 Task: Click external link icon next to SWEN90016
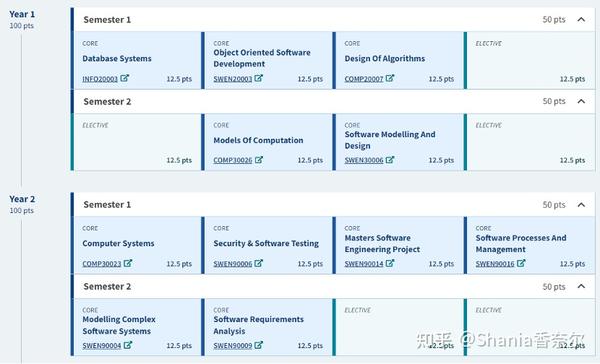[x=521, y=263]
